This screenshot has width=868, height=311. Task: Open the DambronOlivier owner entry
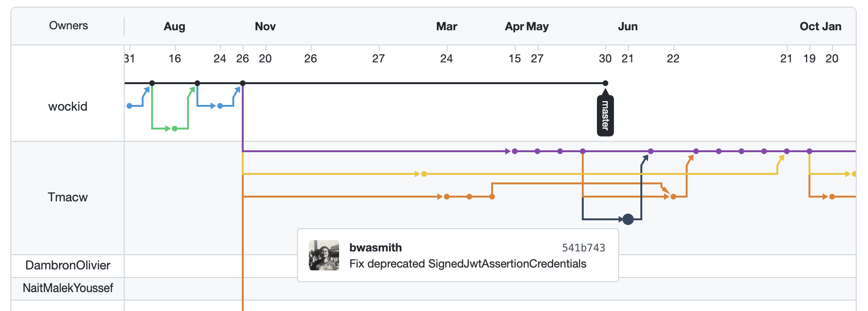pyautogui.click(x=68, y=265)
